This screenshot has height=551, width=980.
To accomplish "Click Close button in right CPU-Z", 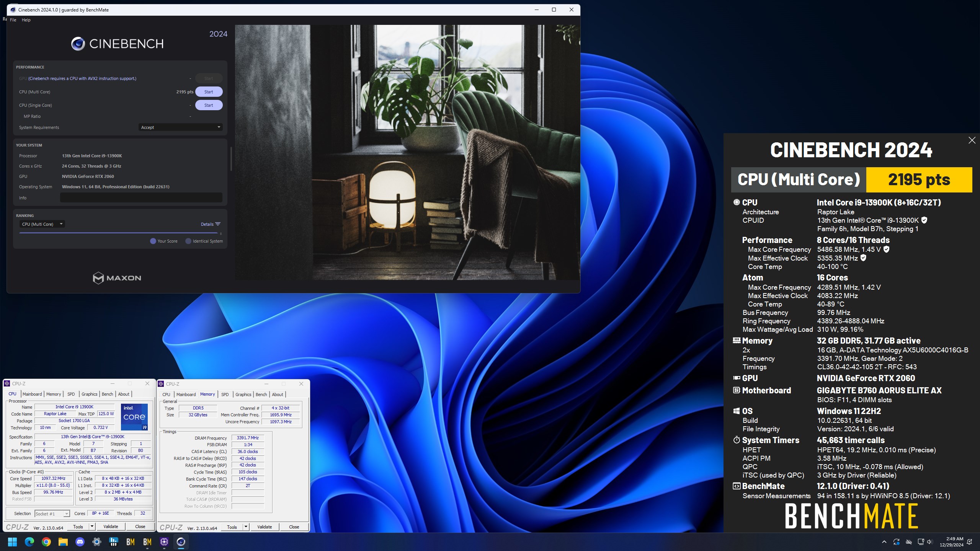I will (294, 527).
